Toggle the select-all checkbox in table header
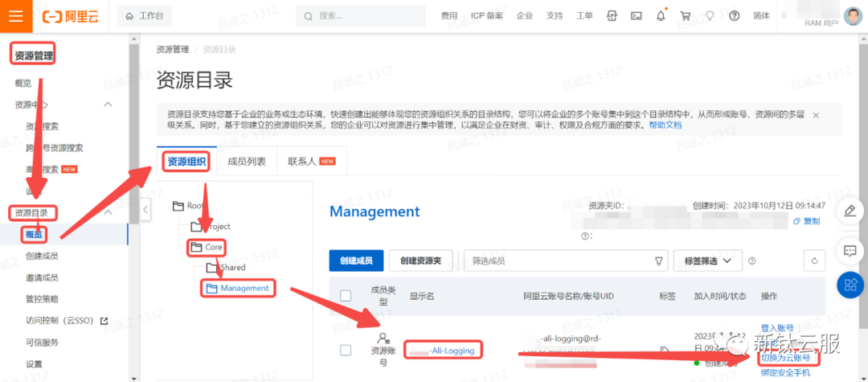 click(x=346, y=296)
